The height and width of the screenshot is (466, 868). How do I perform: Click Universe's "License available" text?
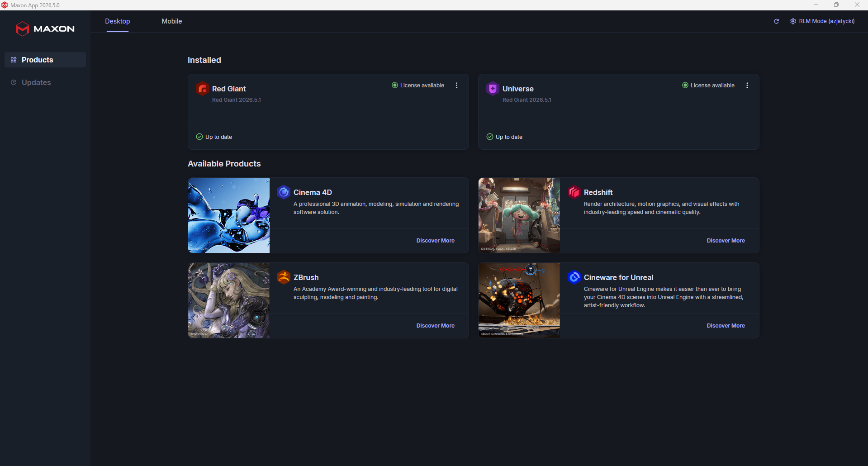712,85
